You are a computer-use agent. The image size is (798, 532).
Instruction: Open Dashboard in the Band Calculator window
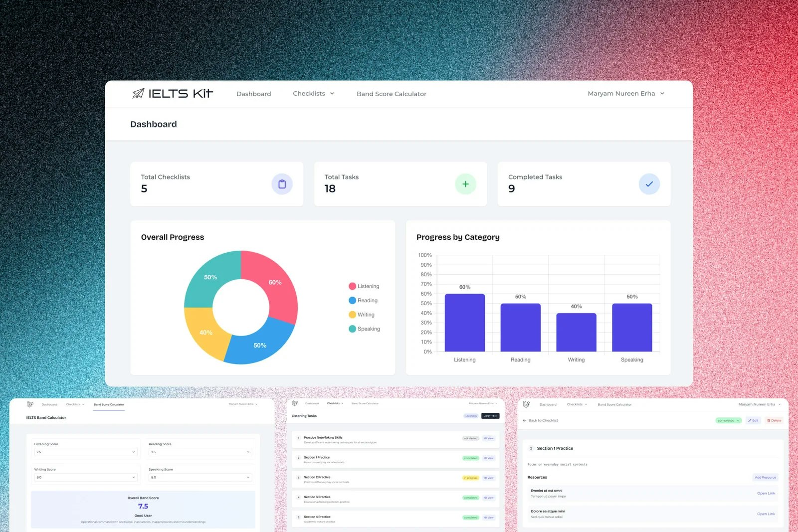[49, 404]
